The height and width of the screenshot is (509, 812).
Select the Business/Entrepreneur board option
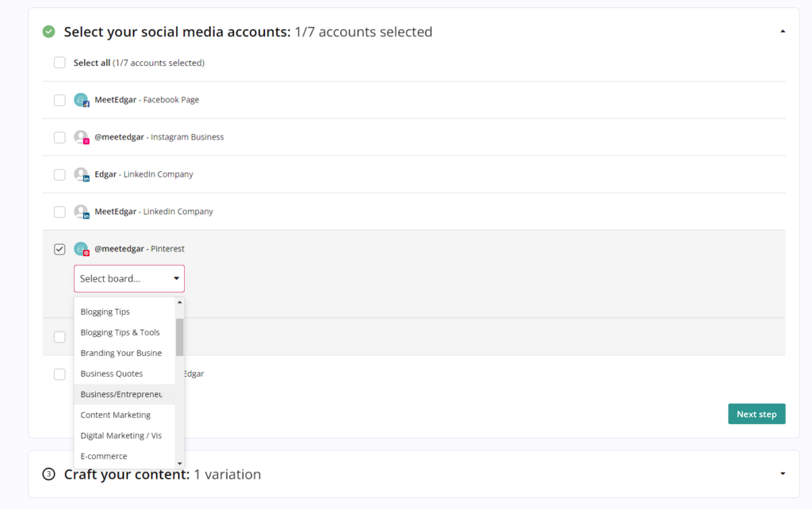click(x=124, y=395)
